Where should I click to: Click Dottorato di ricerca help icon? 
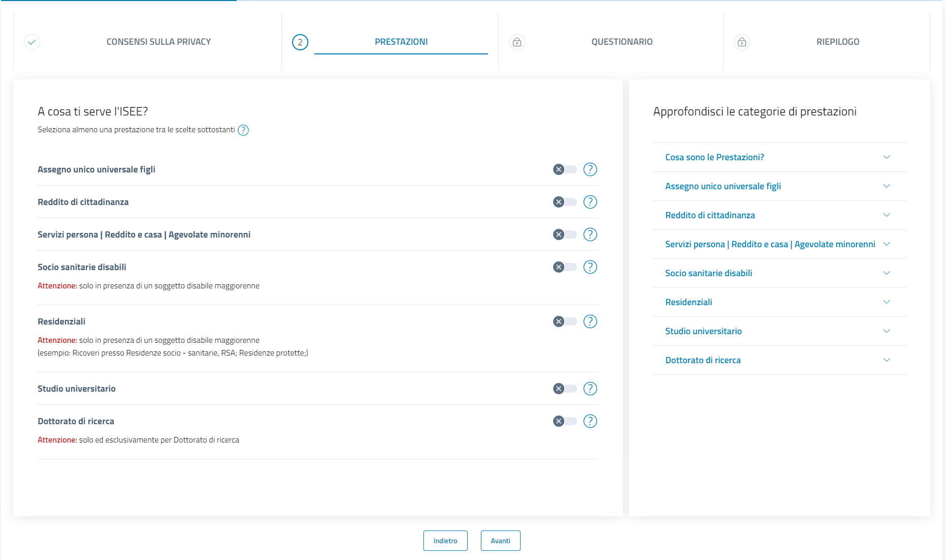tap(590, 421)
